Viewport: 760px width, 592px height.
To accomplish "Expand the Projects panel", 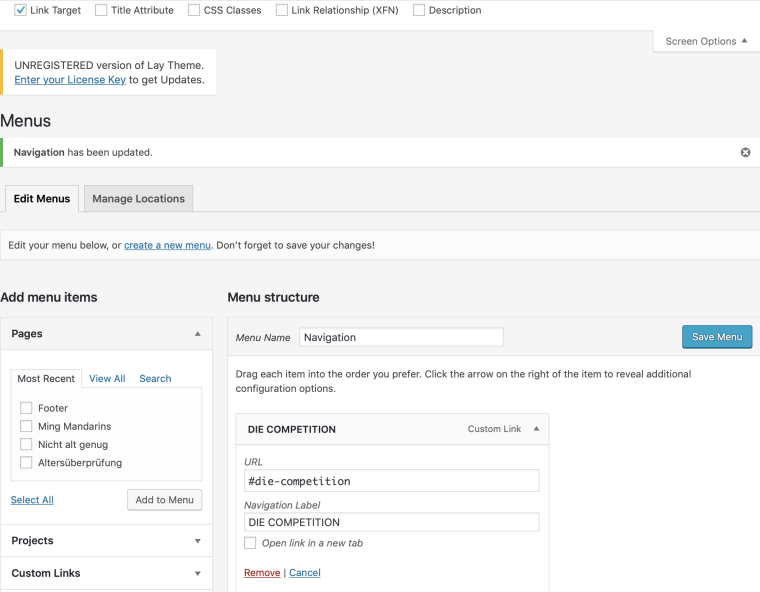I will [x=197, y=541].
